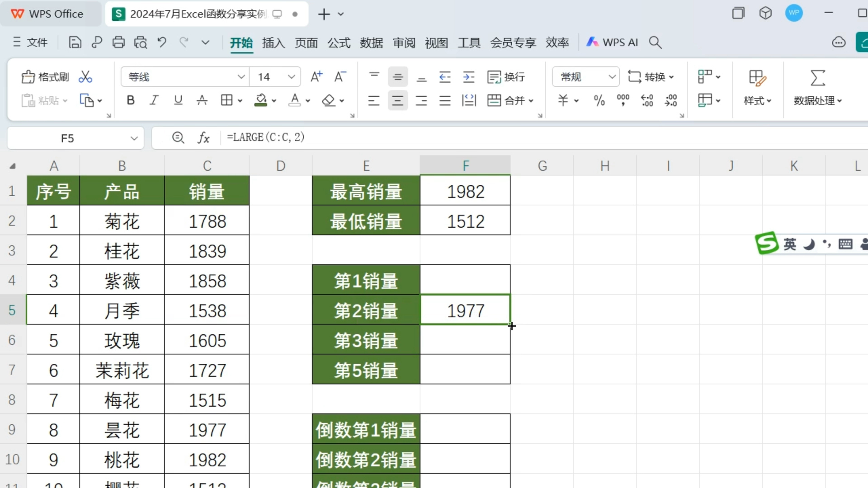The image size is (868, 488).
Task: Click the Copy icon
Action: pos(86,100)
